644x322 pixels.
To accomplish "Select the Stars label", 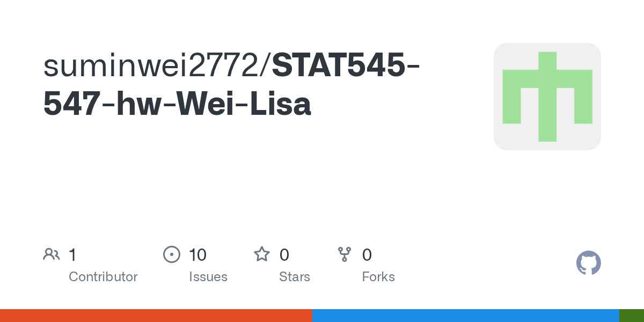I will (295, 277).
